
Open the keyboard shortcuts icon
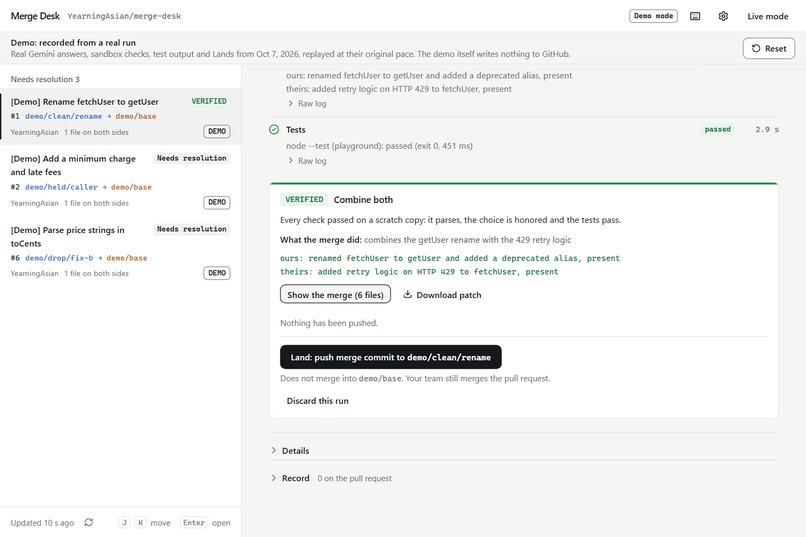(695, 16)
